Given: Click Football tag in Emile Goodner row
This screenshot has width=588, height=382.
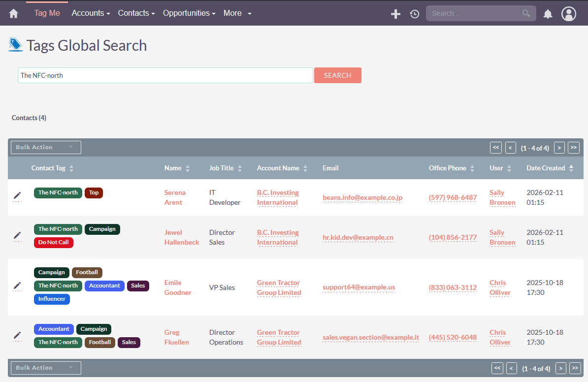Looking at the screenshot, I should (x=87, y=273).
